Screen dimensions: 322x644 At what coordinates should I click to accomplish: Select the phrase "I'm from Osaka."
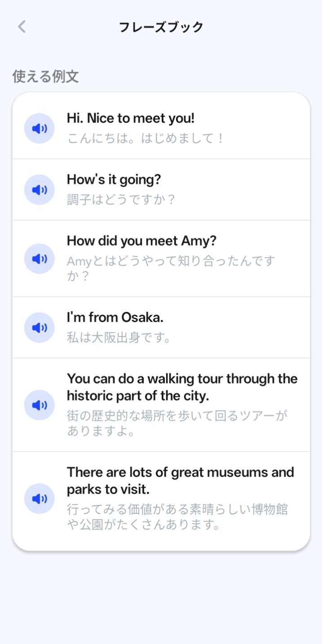tap(115, 318)
